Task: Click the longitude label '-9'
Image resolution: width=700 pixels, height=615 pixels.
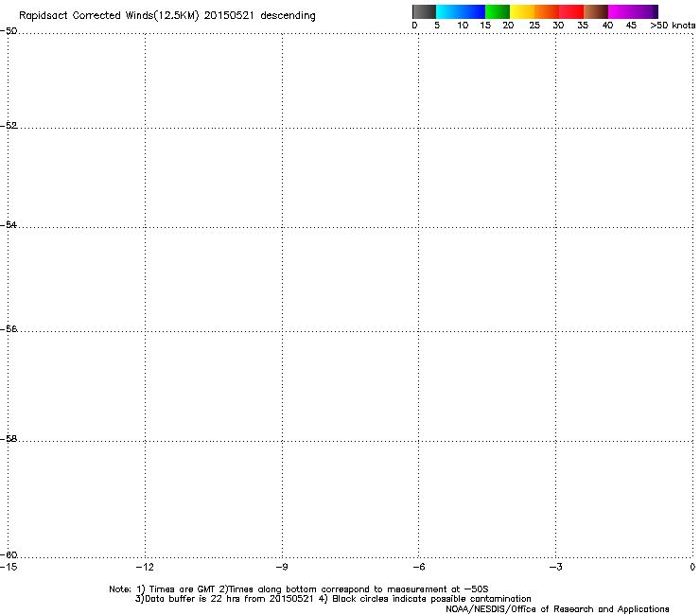Action: click(282, 567)
